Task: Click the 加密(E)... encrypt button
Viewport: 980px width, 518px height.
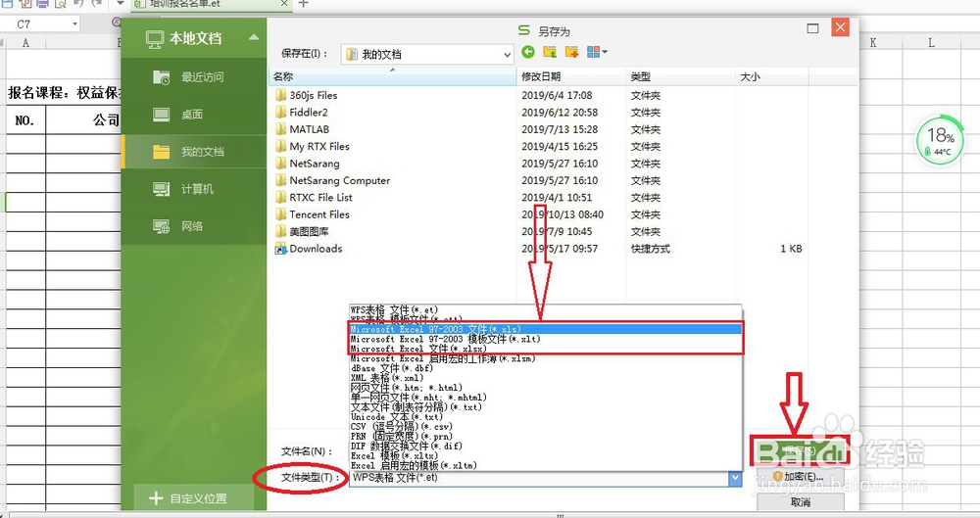Action: coord(801,477)
